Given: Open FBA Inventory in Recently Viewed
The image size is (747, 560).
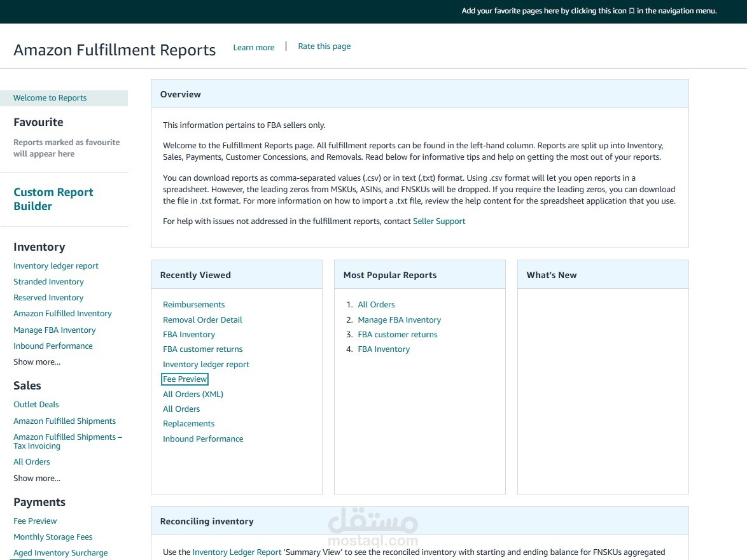Looking at the screenshot, I should [x=188, y=335].
